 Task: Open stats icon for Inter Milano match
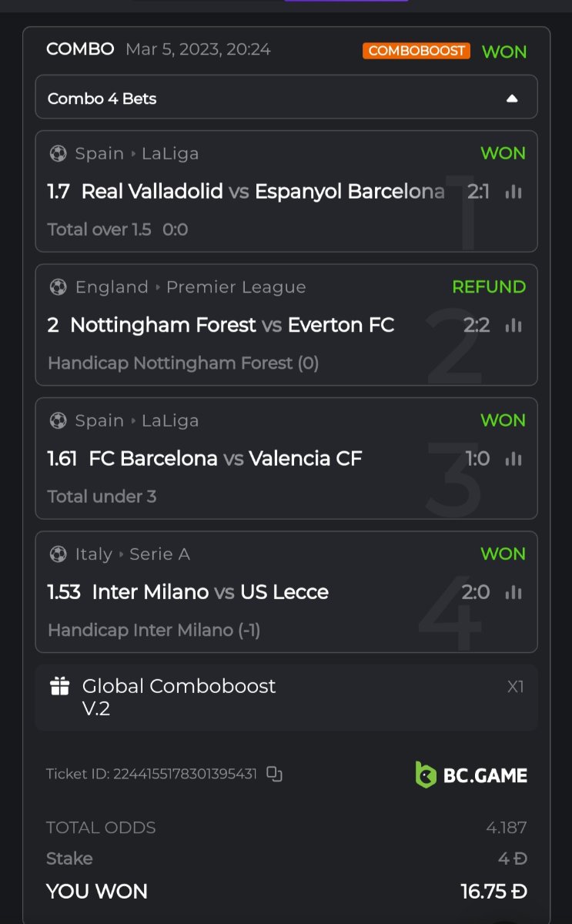(513, 592)
